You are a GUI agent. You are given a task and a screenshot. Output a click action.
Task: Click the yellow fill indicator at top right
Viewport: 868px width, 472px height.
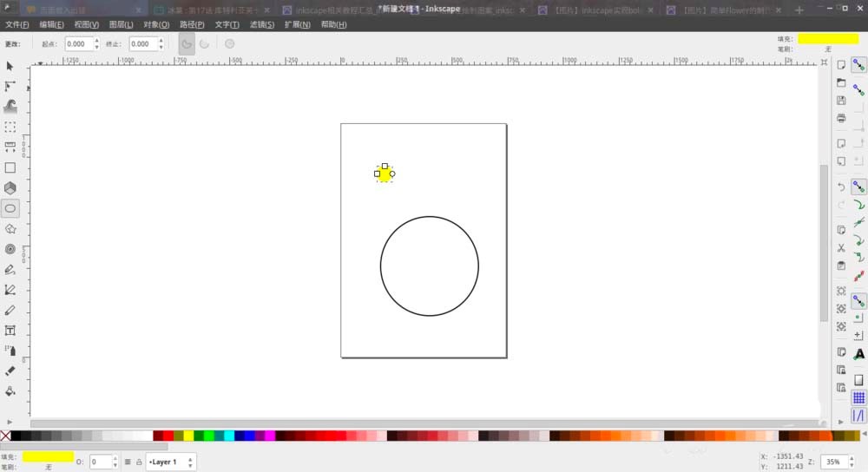[x=827, y=38]
